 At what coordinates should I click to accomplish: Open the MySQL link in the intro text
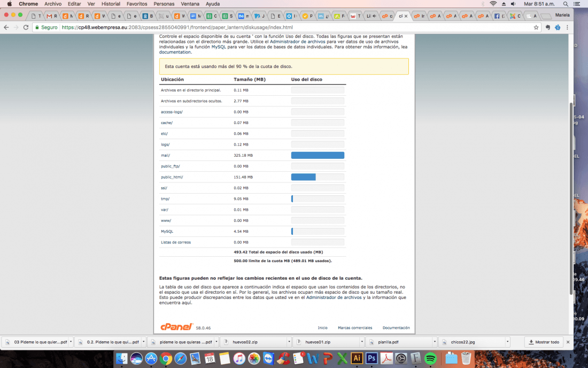click(219, 47)
